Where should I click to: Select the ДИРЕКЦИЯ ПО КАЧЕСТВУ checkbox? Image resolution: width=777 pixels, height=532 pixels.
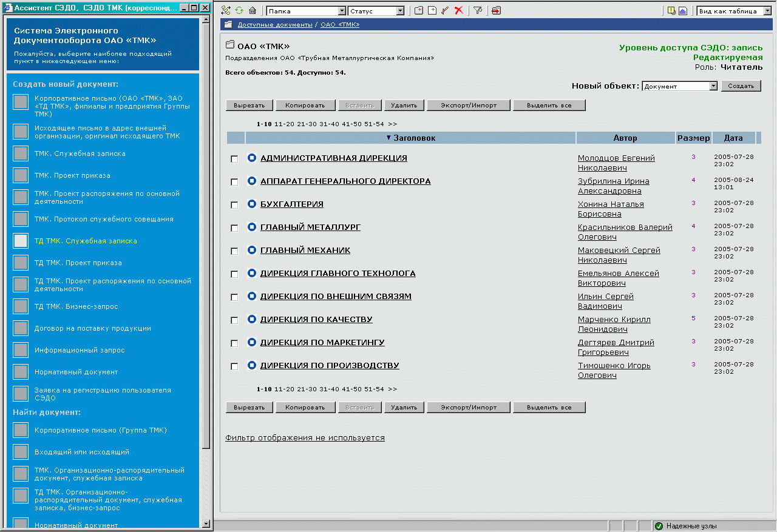(234, 320)
